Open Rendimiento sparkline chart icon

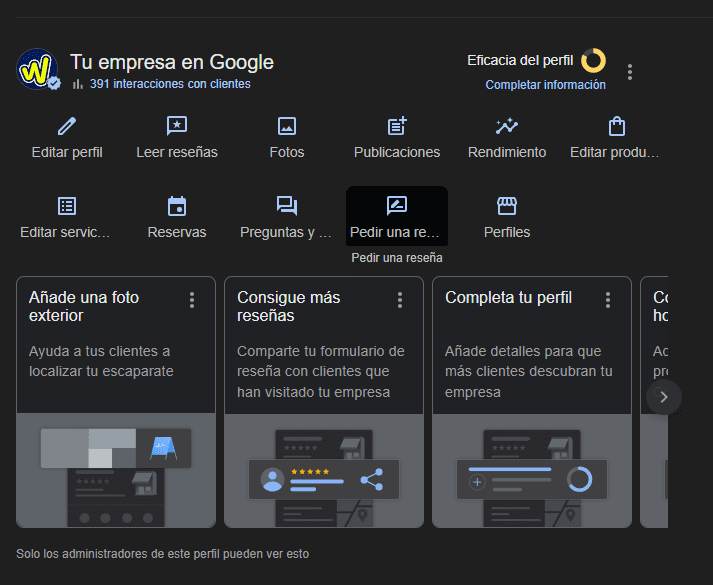[x=507, y=126]
